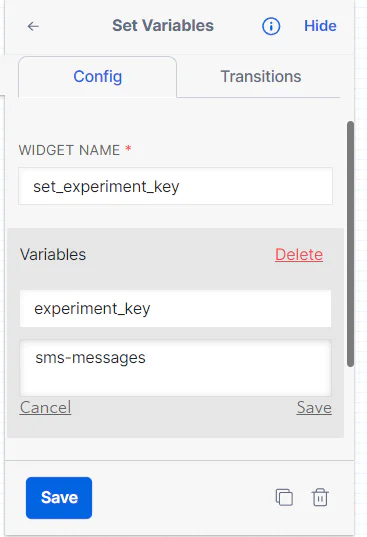This screenshot has height=537, width=367.
Task: Switch to the Config tab
Action: 98,77
